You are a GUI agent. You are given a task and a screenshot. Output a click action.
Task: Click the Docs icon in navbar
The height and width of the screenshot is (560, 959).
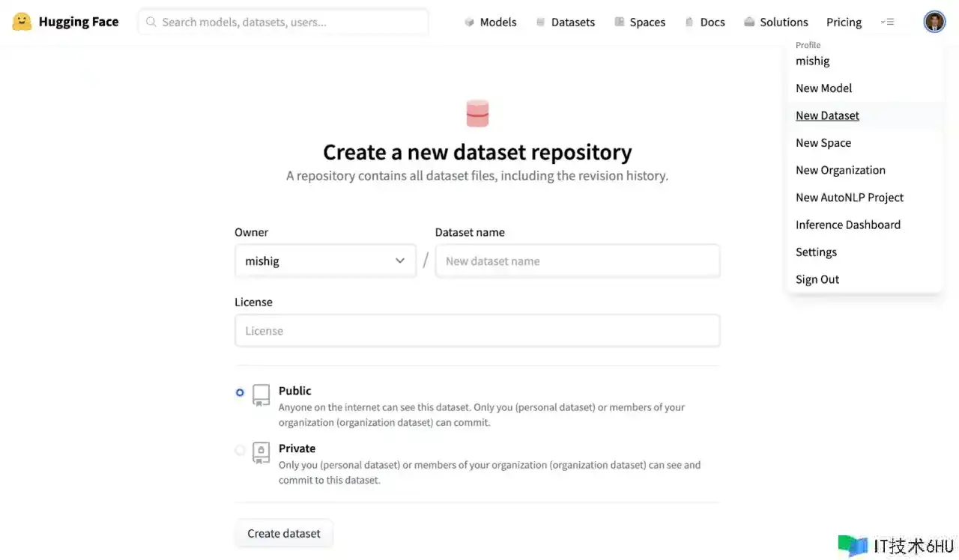pos(689,22)
